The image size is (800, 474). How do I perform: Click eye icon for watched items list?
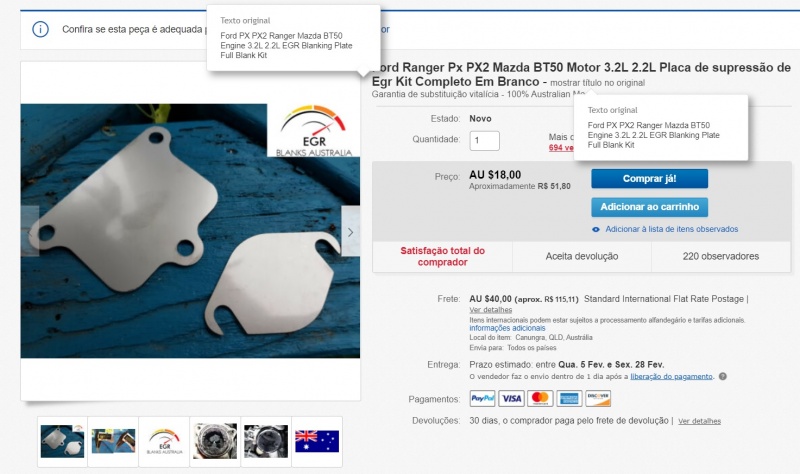click(595, 230)
